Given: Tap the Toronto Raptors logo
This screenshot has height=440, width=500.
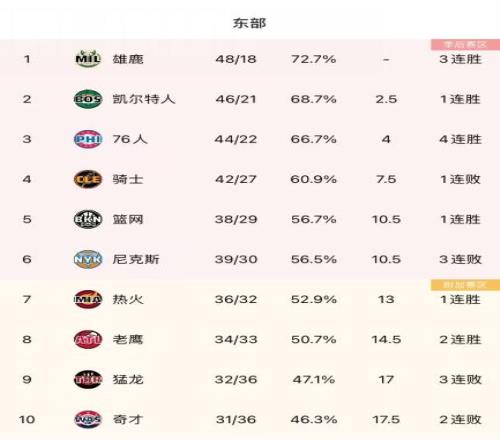Looking at the screenshot, I should [x=88, y=379].
